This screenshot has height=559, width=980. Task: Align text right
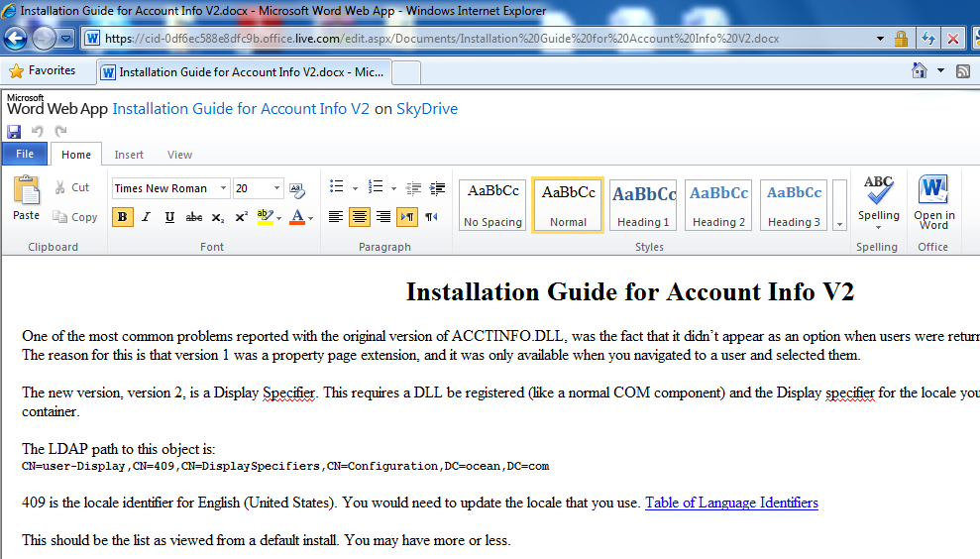pos(383,217)
